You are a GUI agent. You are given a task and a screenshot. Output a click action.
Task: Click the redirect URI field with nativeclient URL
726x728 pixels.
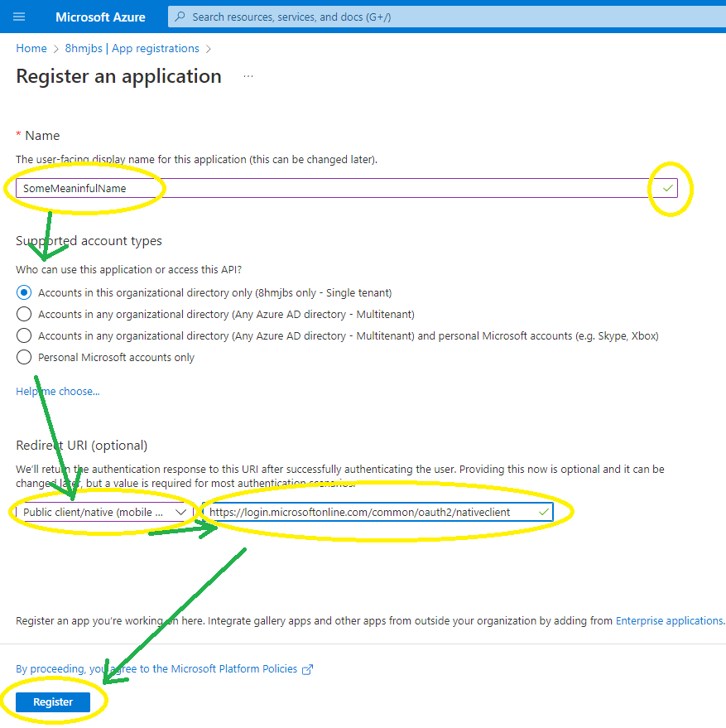[377, 512]
